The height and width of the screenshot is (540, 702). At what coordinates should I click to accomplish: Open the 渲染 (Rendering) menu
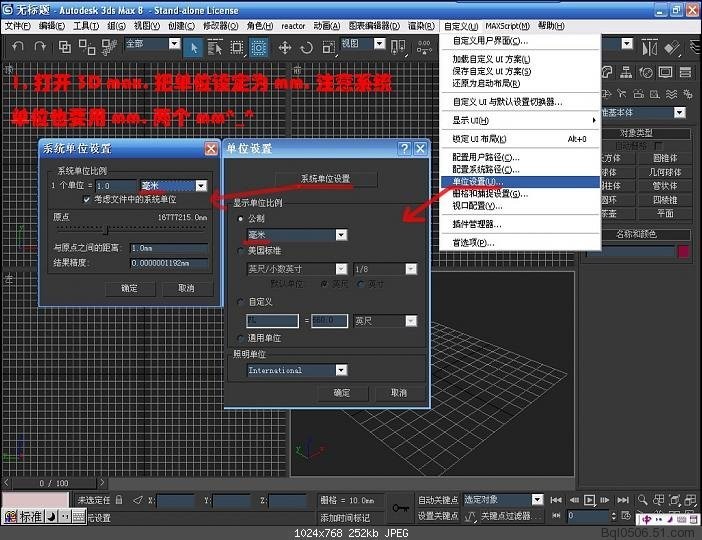tap(421, 26)
